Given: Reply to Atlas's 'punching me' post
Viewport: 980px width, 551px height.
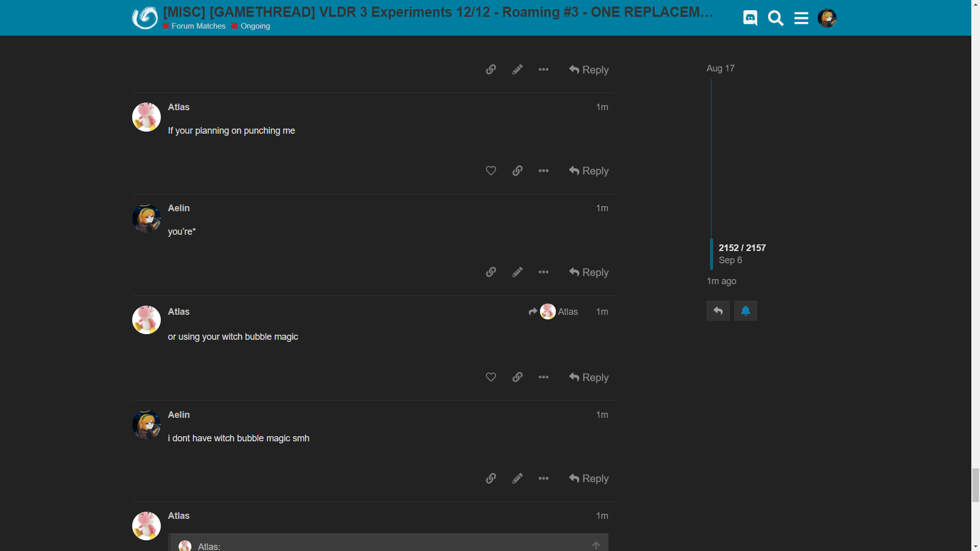Looking at the screenshot, I should coord(589,171).
